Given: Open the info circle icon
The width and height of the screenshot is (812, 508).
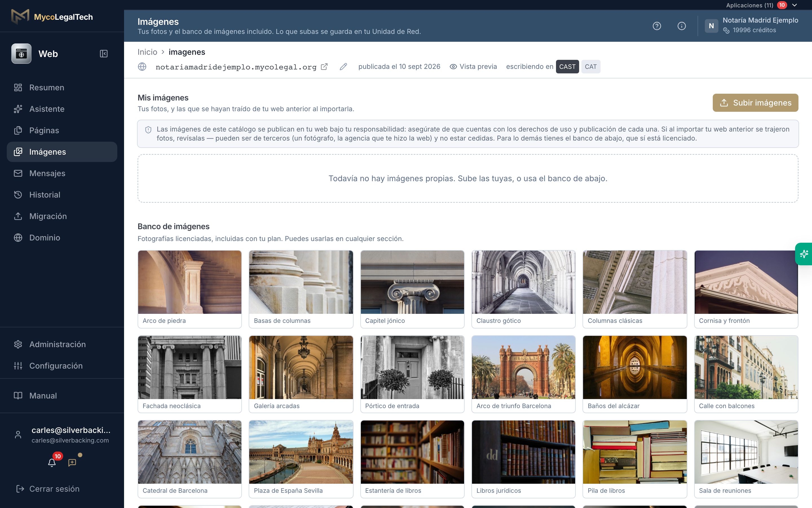Looking at the screenshot, I should coord(681,26).
